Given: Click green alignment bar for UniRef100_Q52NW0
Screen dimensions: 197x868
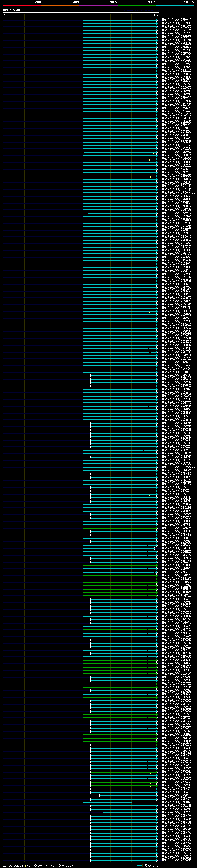Looking at the screenshot, I should pyautogui.click(x=120, y=565).
